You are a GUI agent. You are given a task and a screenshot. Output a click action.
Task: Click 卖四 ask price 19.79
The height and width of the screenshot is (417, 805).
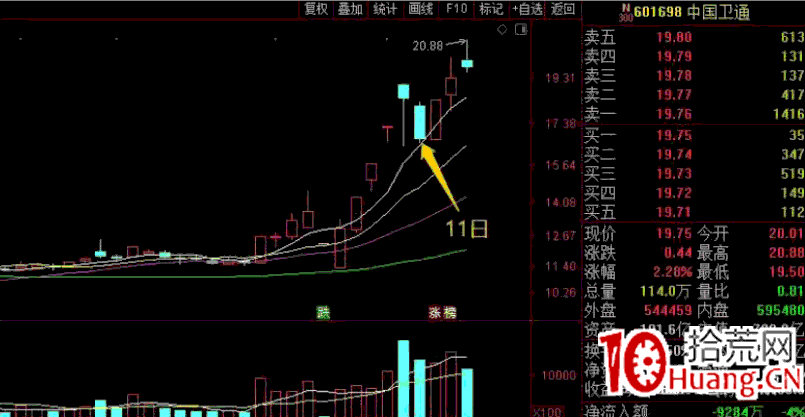pos(676,56)
